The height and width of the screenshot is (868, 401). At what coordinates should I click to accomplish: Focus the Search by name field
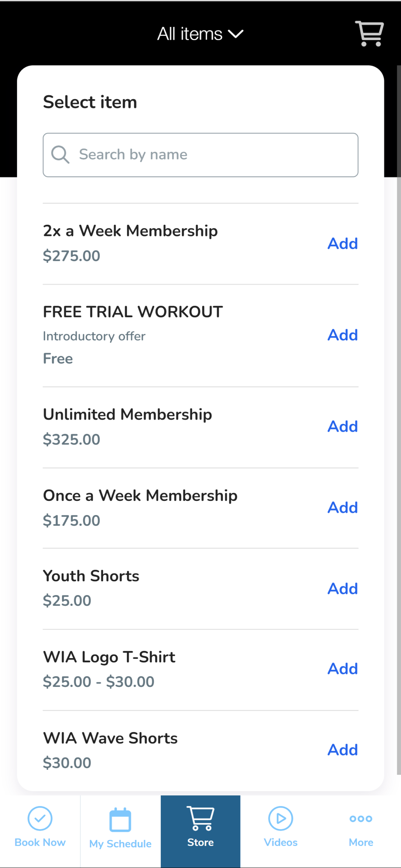[x=200, y=155]
